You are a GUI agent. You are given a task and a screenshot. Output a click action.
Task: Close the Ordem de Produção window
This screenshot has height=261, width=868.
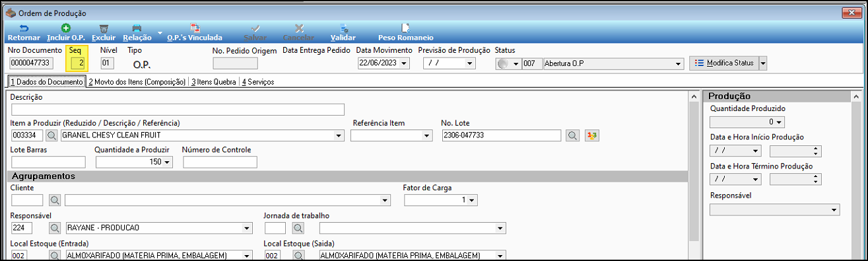851,13
